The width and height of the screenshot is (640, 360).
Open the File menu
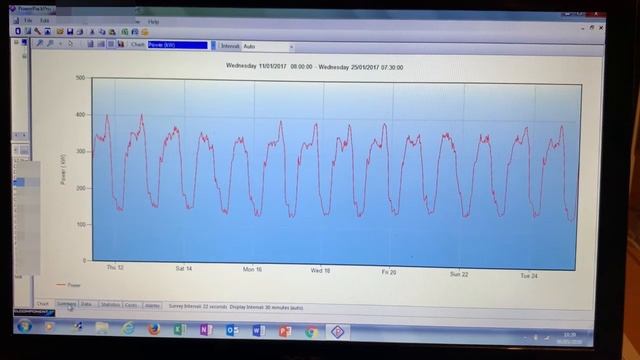point(28,20)
